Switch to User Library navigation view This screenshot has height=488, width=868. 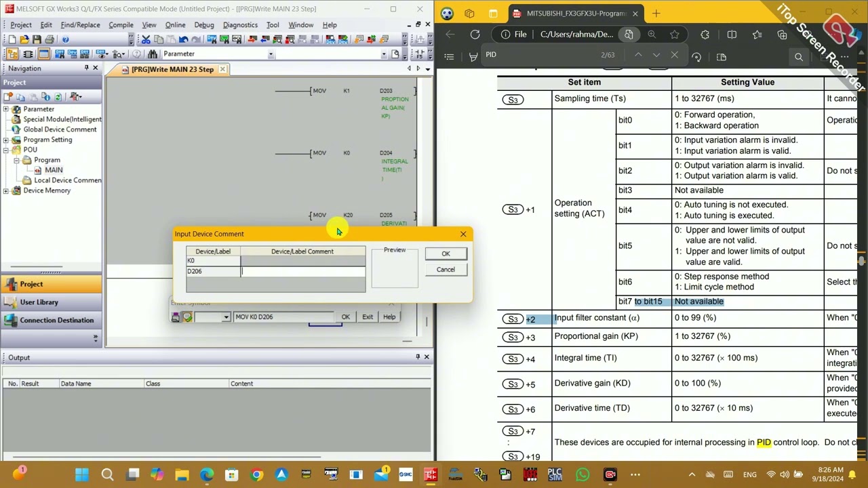tap(52, 302)
